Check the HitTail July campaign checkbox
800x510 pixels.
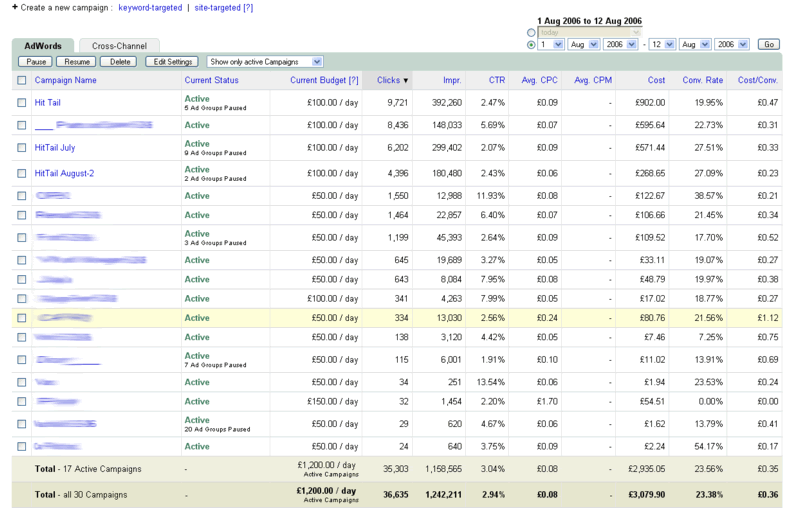point(22,150)
